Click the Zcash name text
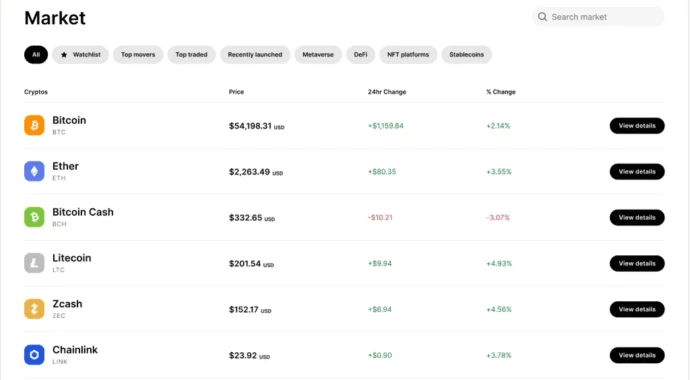Viewport: 690px width, 380px height. 67,303
